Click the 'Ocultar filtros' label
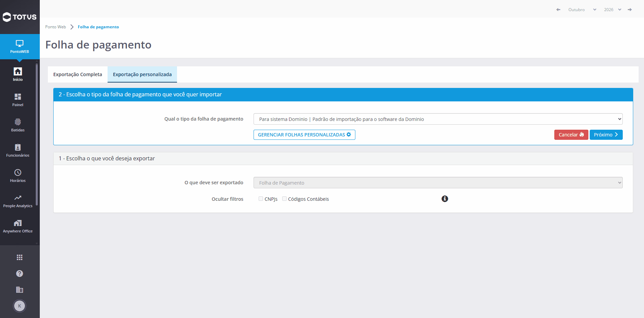 tap(228, 199)
